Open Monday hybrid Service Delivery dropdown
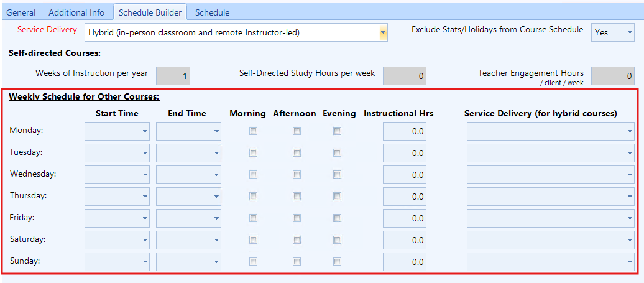644x283 pixels. tap(551, 131)
